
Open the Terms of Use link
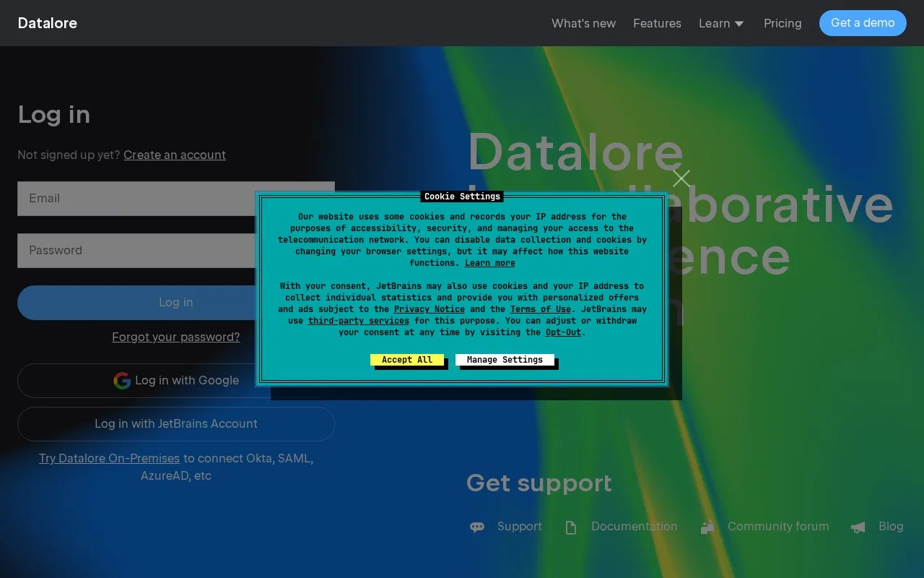541,309
